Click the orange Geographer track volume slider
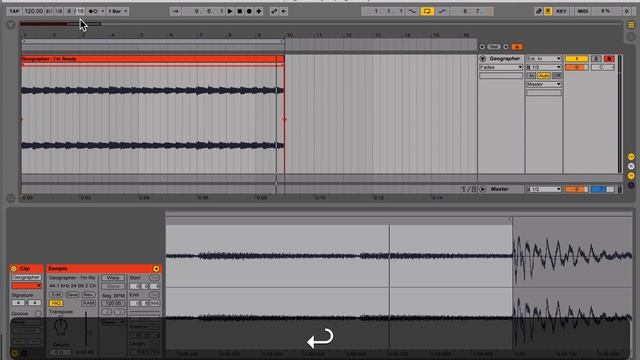640x360 pixels. (x=576, y=67)
